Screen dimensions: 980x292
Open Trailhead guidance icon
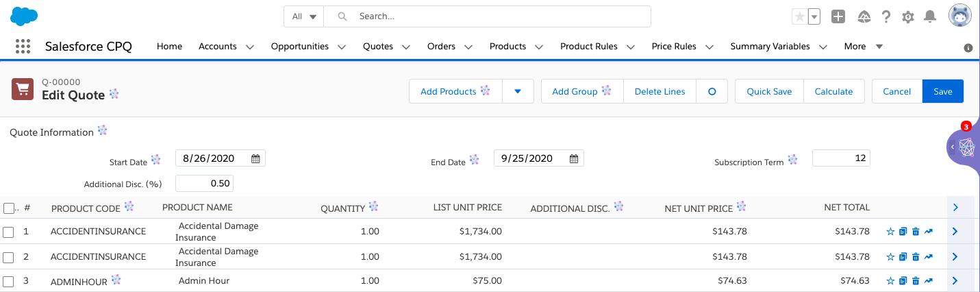click(864, 16)
